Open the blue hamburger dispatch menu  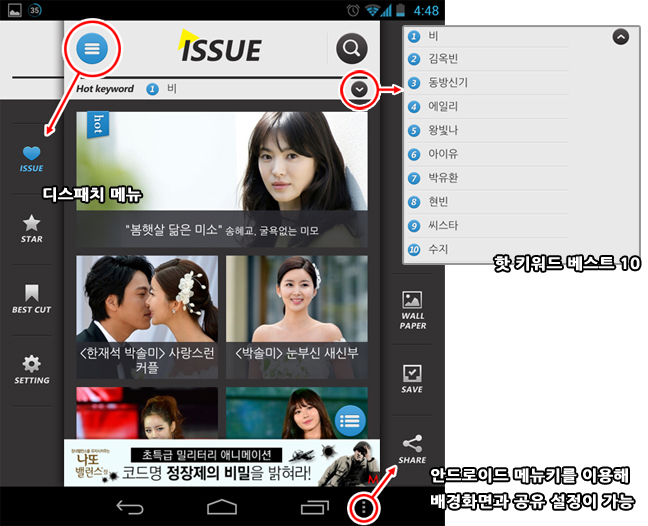point(92,48)
